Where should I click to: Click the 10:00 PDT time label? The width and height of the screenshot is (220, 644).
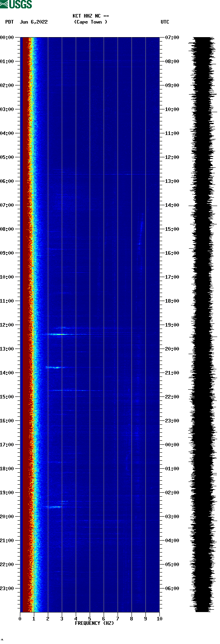pos(7,277)
